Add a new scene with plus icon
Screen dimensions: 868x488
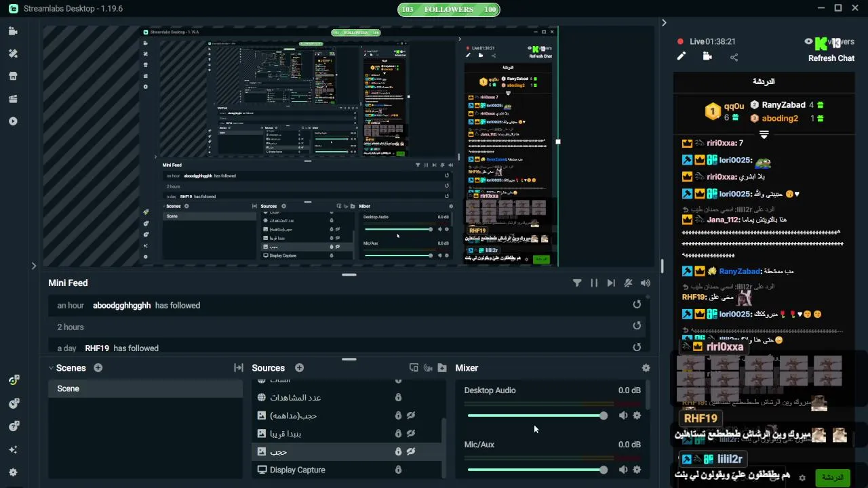[98, 367]
